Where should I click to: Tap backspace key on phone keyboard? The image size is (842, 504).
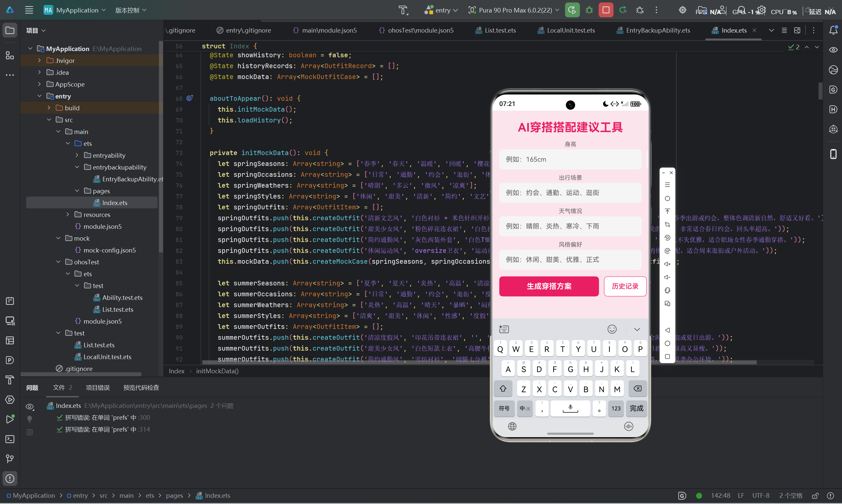[x=637, y=388]
